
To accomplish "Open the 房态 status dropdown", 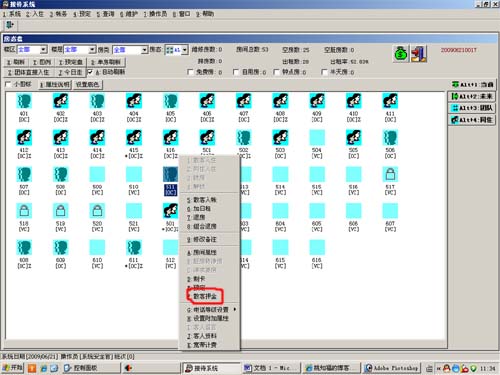I will click(x=185, y=50).
